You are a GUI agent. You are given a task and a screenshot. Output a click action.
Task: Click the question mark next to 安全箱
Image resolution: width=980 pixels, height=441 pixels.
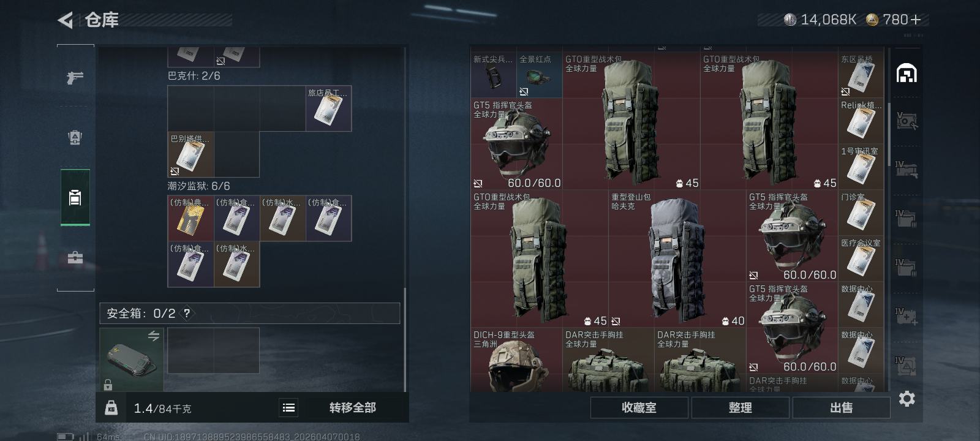(187, 313)
